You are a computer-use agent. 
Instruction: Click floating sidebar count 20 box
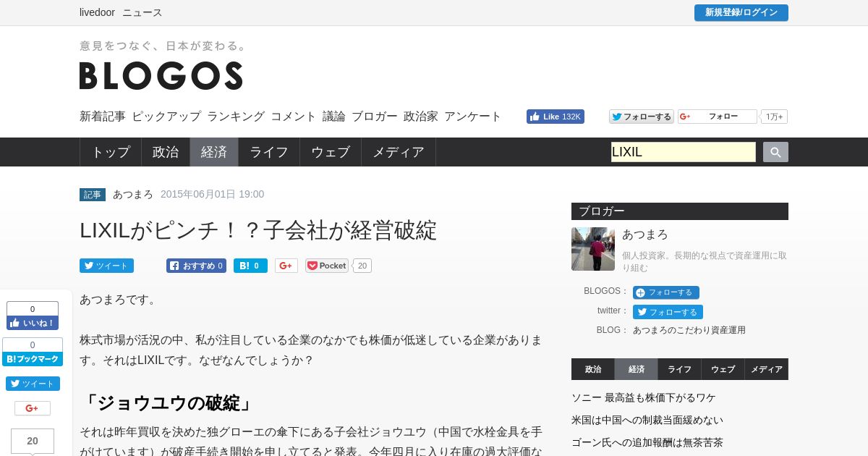[x=33, y=441]
